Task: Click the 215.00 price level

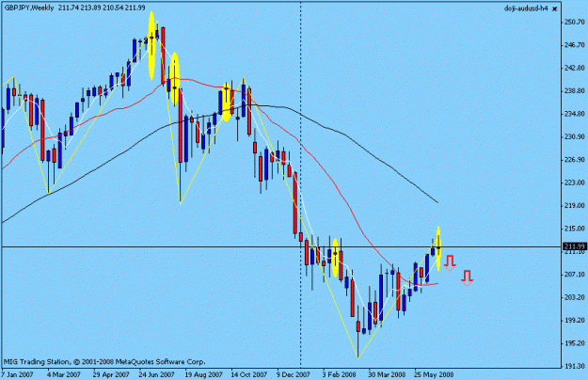Action: 575,229
